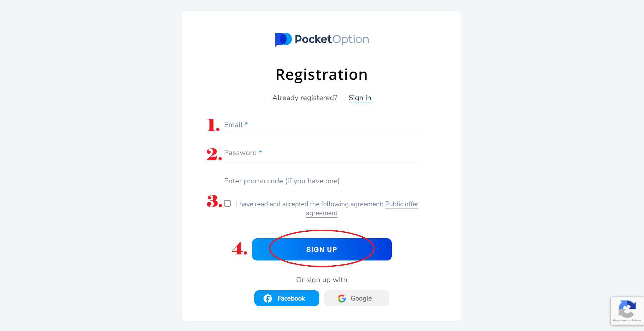The image size is (644, 331).
Task: Open the 'Public offer' agreement link
Action: pos(402,204)
